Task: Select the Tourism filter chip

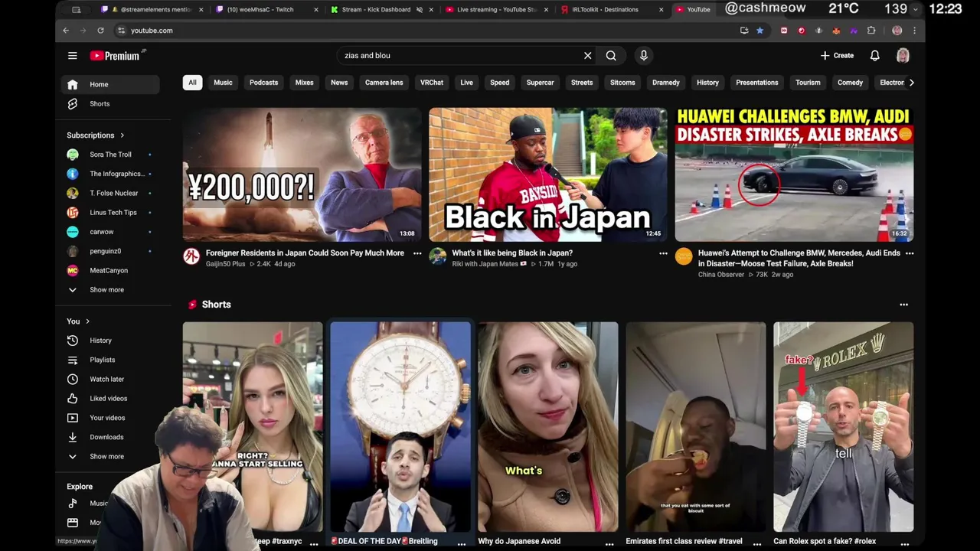Action: 808,83
